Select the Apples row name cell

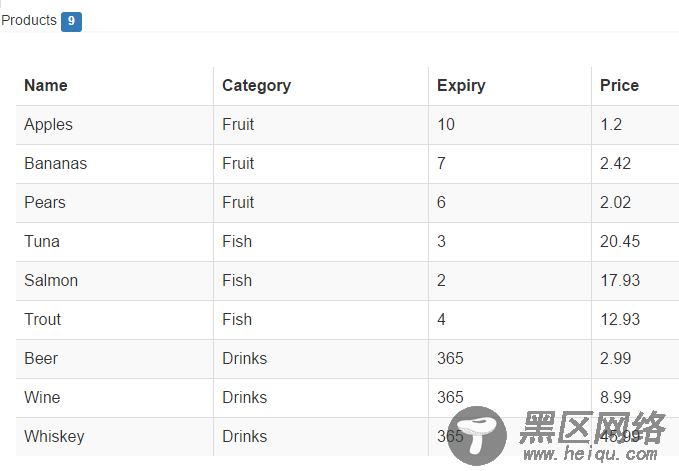[x=115, y=125]
